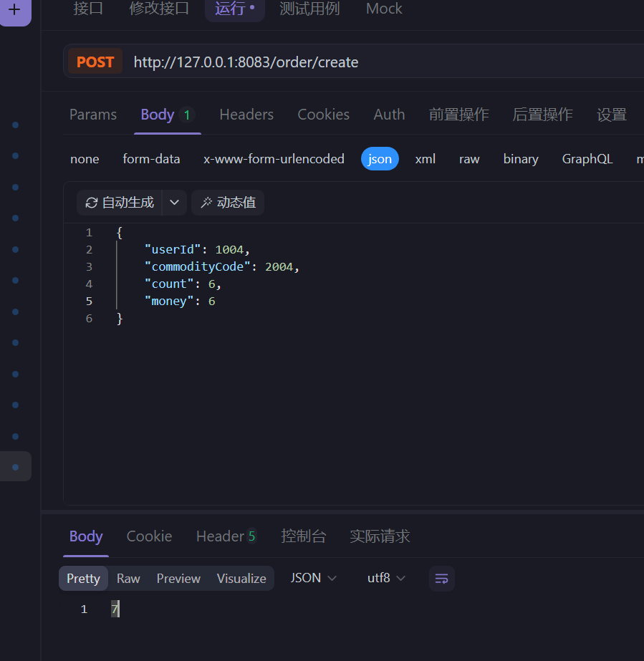Open the request Body tab

pyautogui.click(x=168, y=115)
